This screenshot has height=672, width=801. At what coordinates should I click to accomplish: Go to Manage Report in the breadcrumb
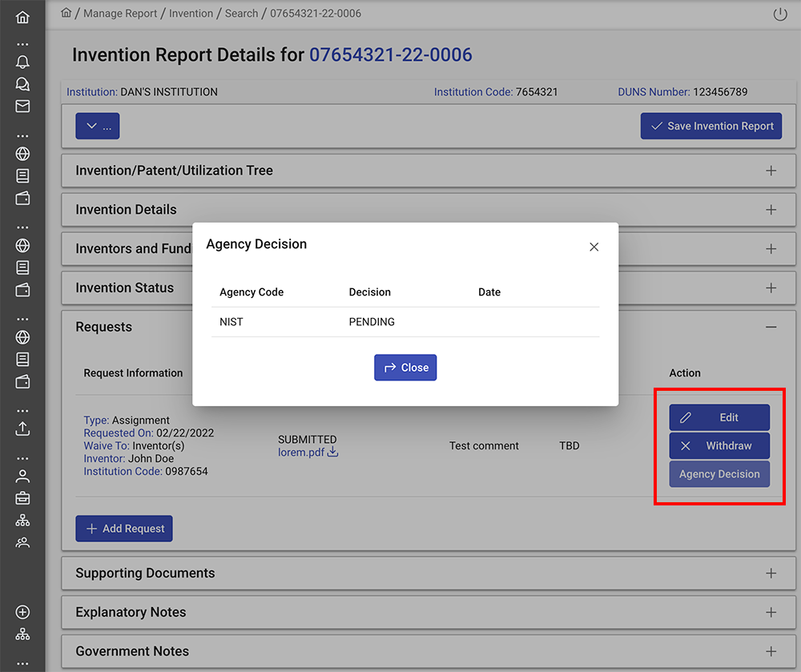click(121, 14)
